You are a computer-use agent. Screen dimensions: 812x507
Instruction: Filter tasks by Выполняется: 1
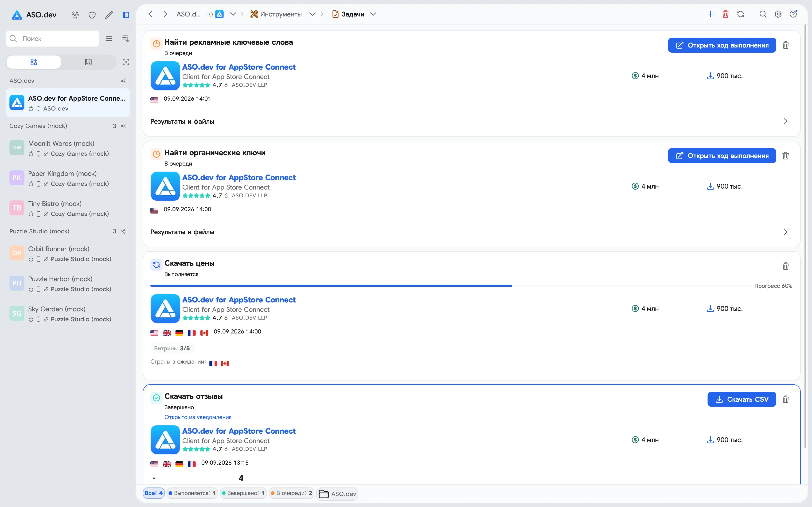click(192, 493)
